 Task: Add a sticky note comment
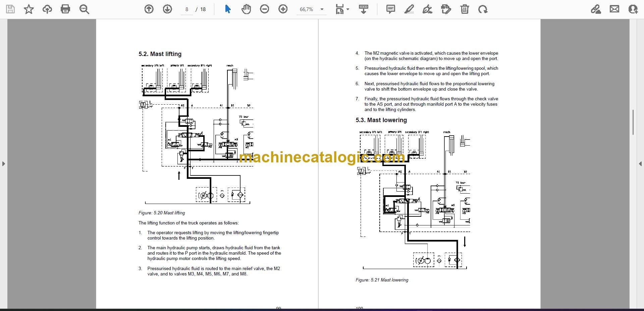(391, 9)
